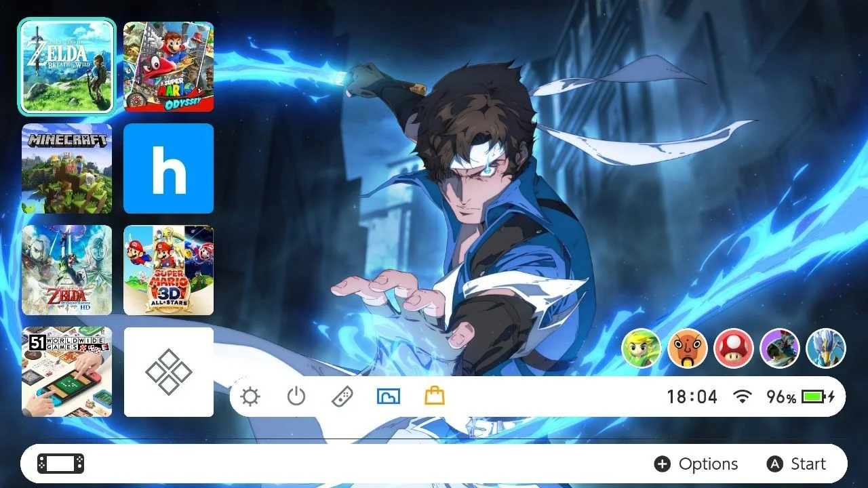Select the orange angry-face user avatar
The width and height of the screenshot is (868, 488).
(688, 348)
